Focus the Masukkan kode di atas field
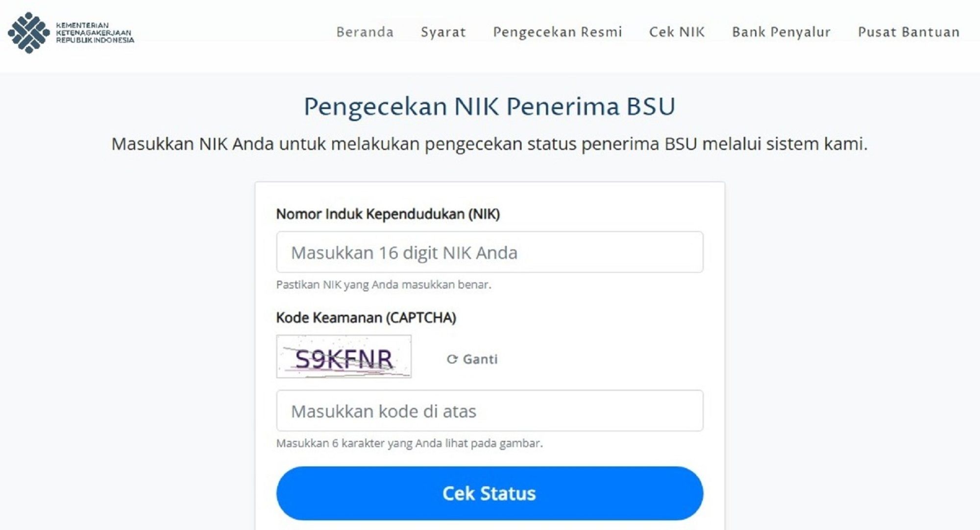This screenshot has height=530, width=980. (490, 411)
